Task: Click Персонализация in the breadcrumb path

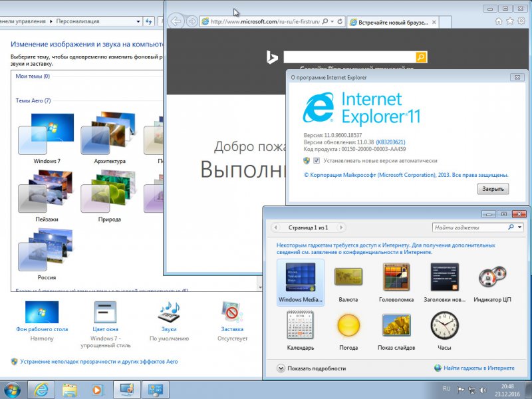Action: coord(78,21)
